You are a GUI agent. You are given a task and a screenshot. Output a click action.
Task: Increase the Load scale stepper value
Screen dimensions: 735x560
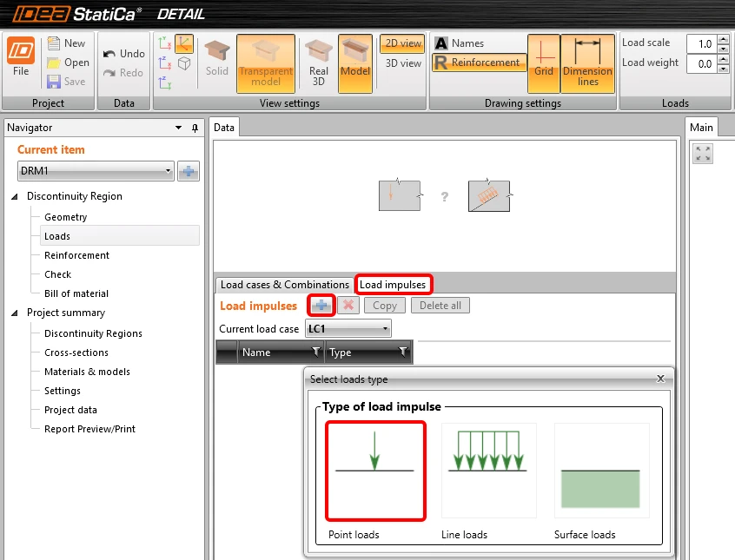coord(724,39)
